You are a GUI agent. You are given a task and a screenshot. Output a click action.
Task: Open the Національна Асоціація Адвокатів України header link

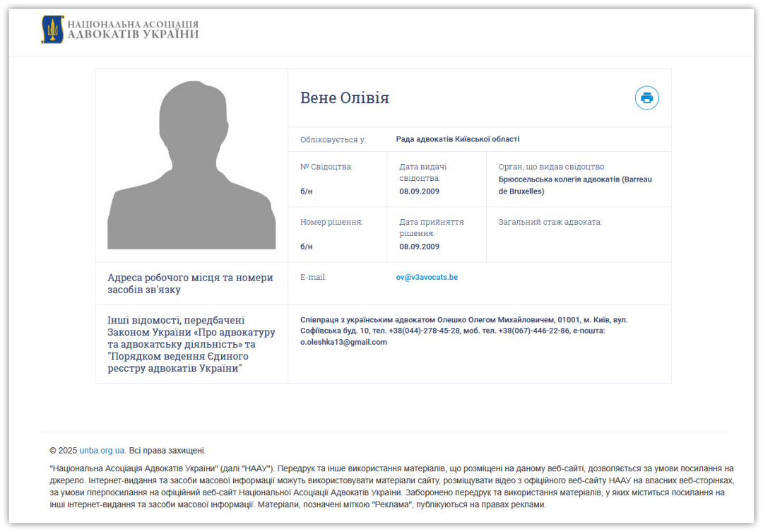click(x=133, y=30)
